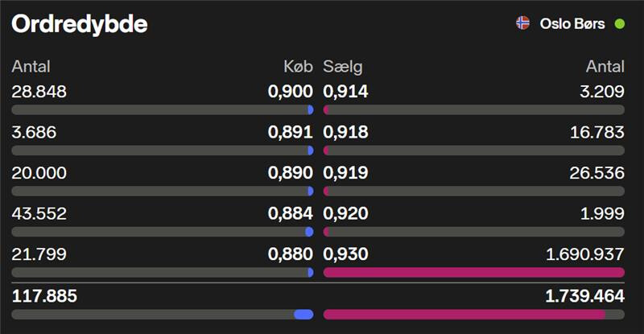The height and width of the screenshot is (334, 644).
Task: Click the green market status dot
Action: pyautogui.click(x=620, y=23)
